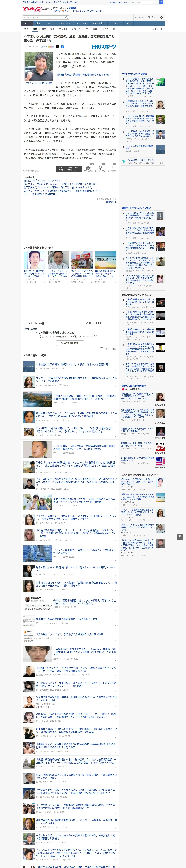186x868 pixels.
Task: Click the scroll-to-top arrow button
Action: (x=180, y=536)
